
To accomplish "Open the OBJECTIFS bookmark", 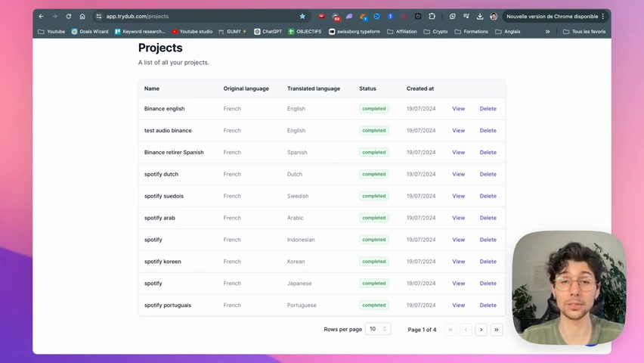I will tap(305, 32).
